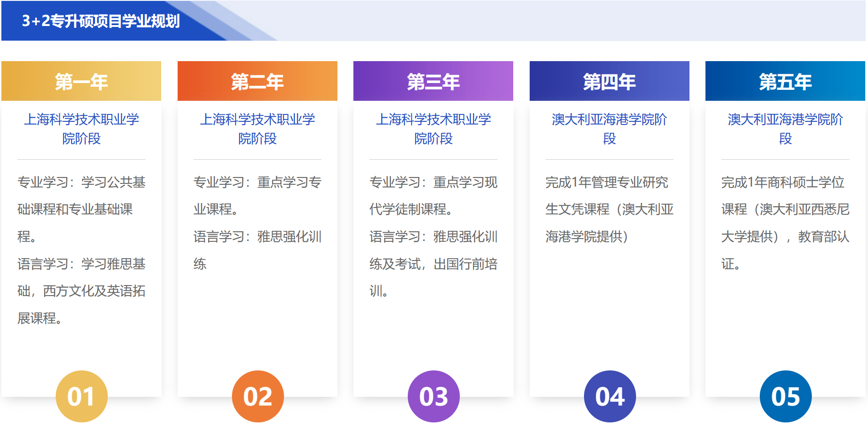Click the text 教育部认证 in fifth-year card

[x=785, y=250]
